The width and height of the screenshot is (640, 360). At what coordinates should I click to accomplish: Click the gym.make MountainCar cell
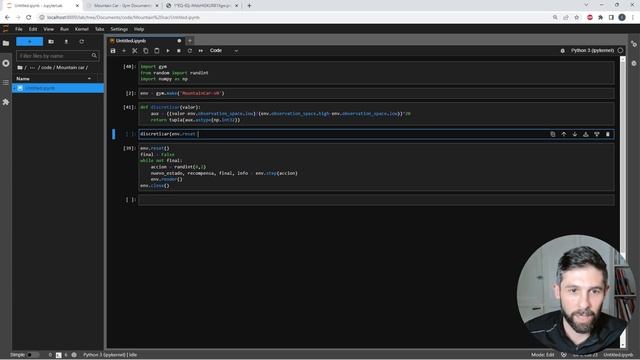point(376,93)
